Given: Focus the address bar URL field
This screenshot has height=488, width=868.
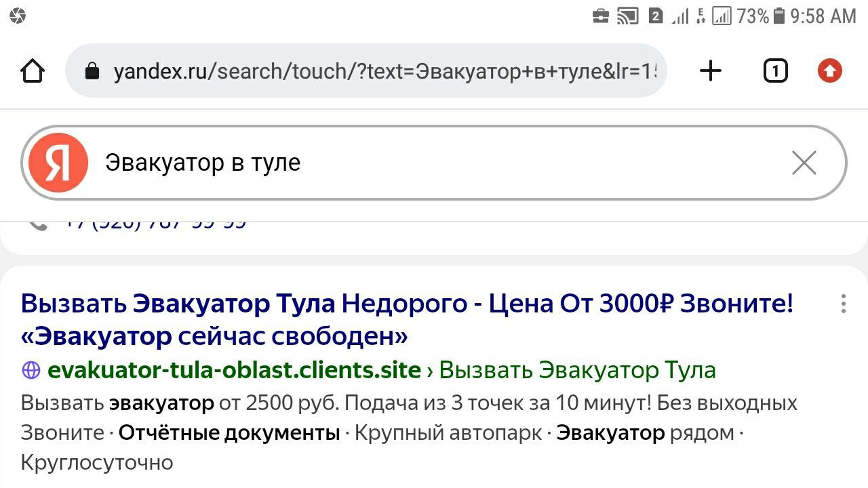Looking at the screenshot, I should (x=366, y=70).
